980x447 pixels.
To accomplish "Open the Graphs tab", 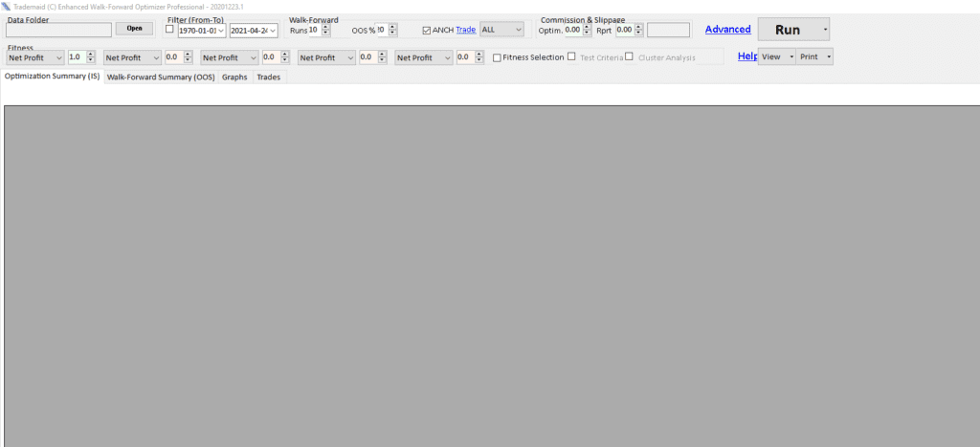I will tap(234, 77).
